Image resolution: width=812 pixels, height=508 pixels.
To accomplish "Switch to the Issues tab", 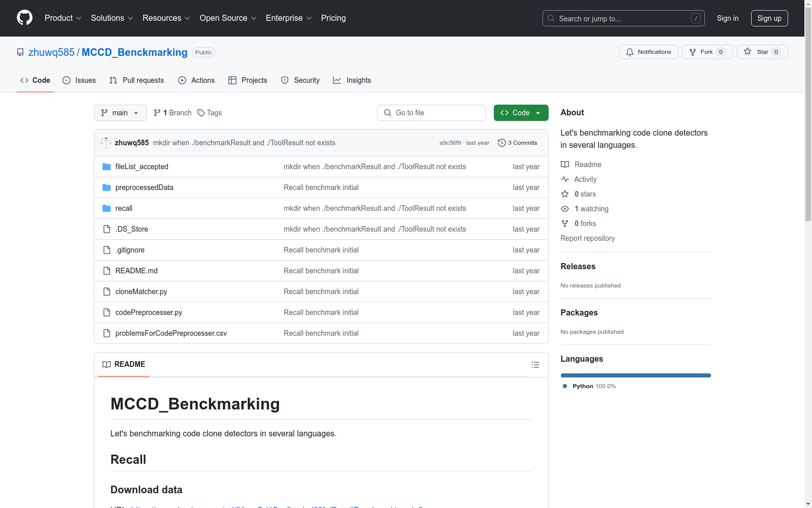I will [x=79, y=80].
